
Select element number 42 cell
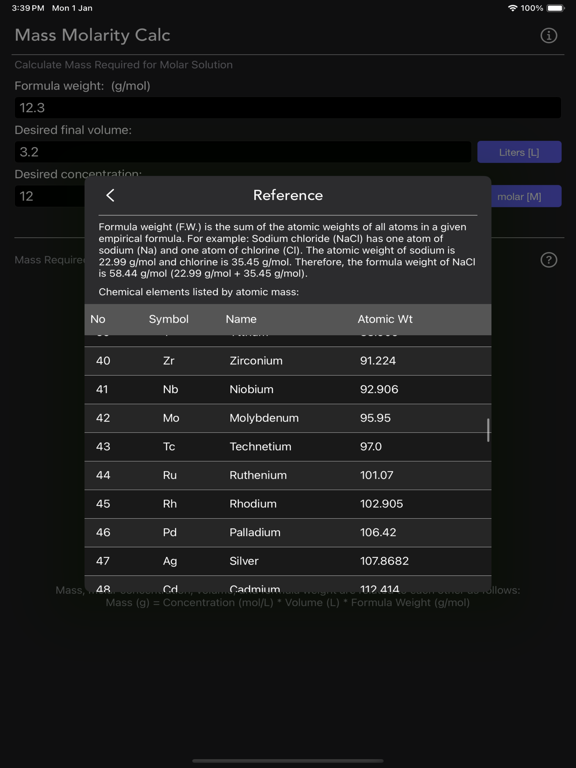click(x=103, y=418)
